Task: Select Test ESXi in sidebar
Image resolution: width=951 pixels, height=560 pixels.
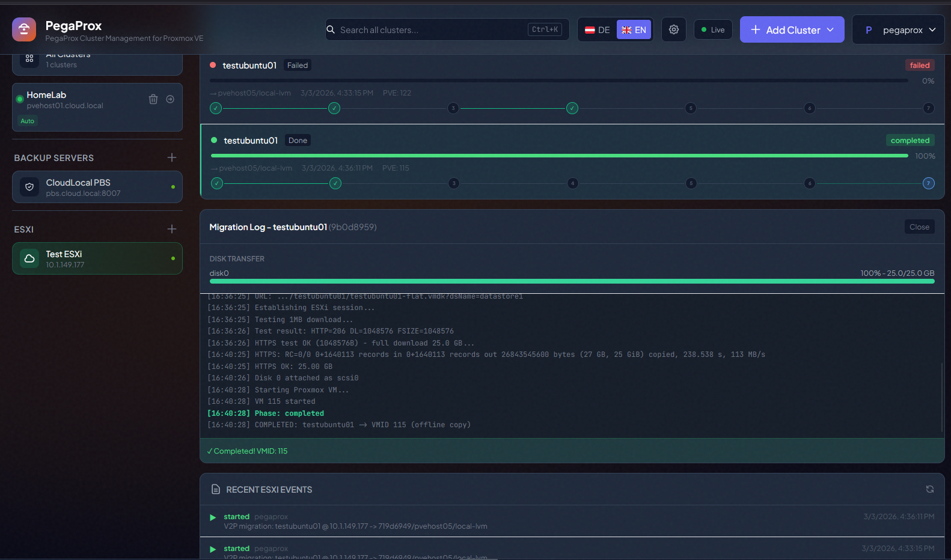Action: pos(97,258)
